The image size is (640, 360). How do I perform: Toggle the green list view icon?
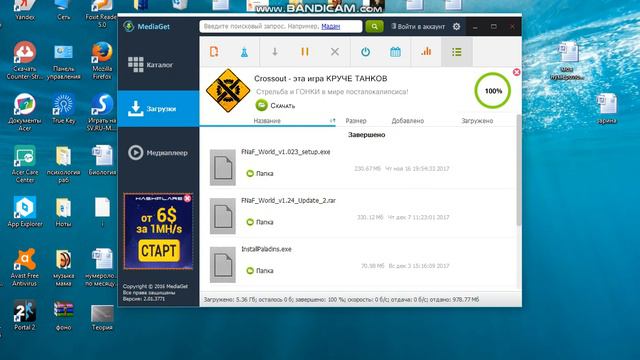pyautogui.click(x=457, y=52)
